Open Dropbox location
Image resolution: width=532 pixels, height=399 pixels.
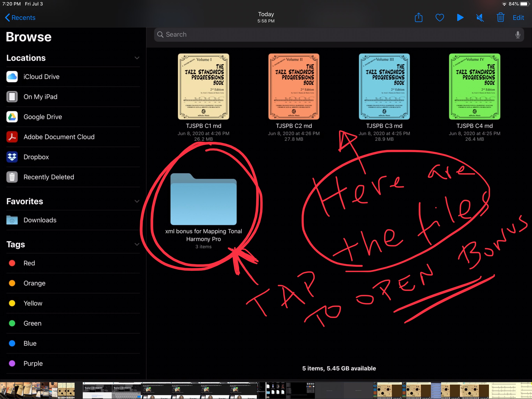[73, 157]
